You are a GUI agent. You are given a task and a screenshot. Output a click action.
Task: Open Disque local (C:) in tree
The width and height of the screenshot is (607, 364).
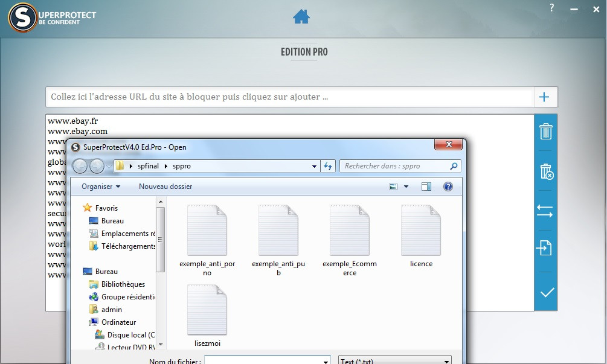pyautogui.click(x=124, y=335)
